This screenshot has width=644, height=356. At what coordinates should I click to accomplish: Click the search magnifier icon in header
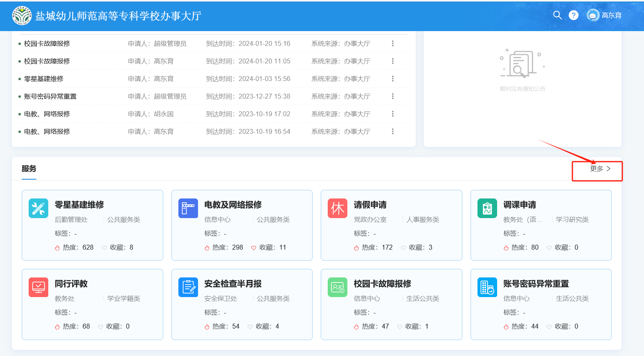557,15
